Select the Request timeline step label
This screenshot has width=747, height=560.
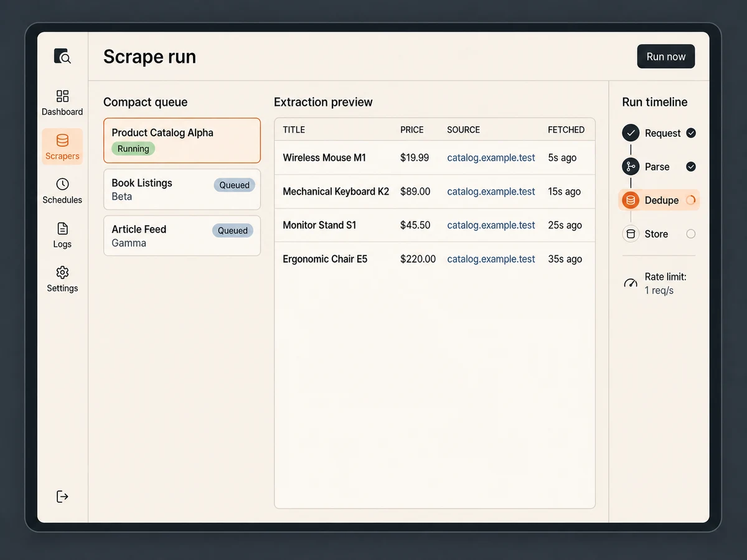click(x=663, y=133)
